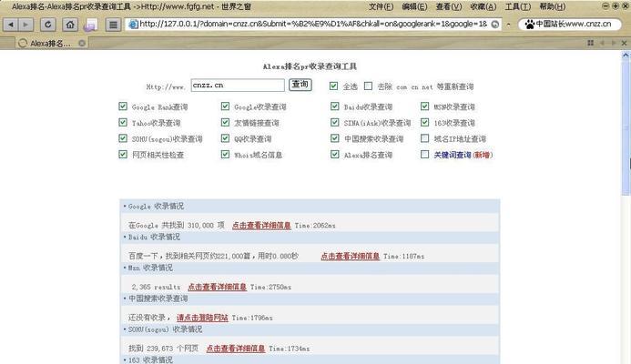Open the 工具(T) menu
Screen dimensions: 631x364
(517, 6)
